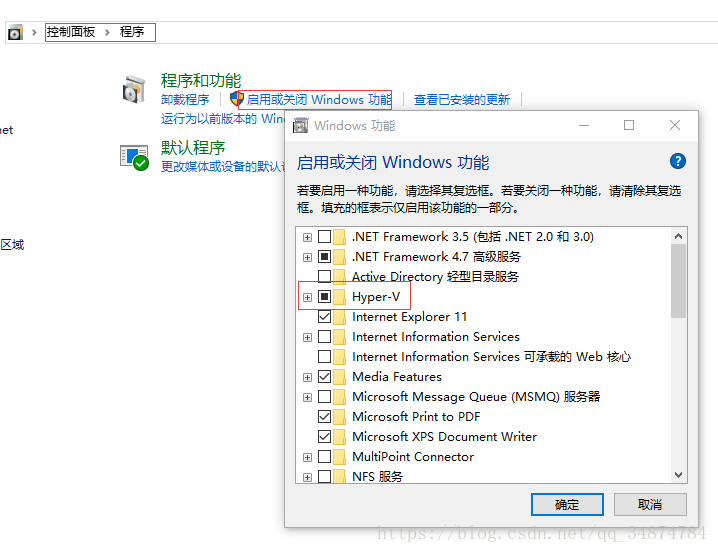Check Active Directory 轻型目录服务 checkbox
This screenshot has height=553, width=718.
tap(324, 276)
